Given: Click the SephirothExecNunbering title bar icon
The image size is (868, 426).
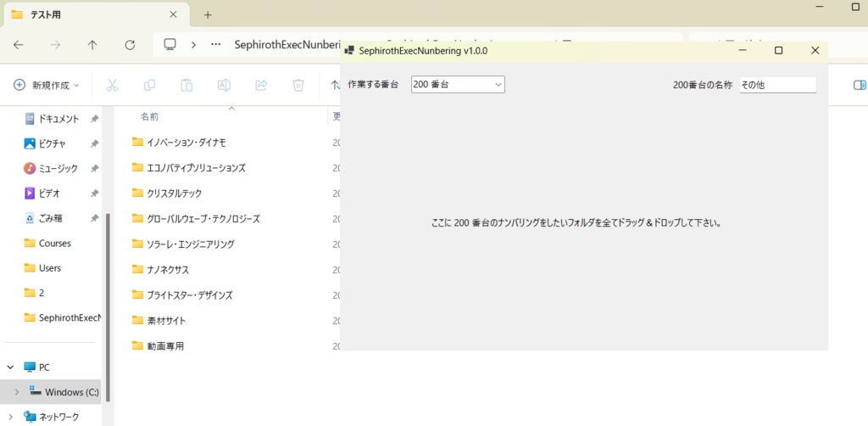Looking at the screenshot, I should point(349,50).
